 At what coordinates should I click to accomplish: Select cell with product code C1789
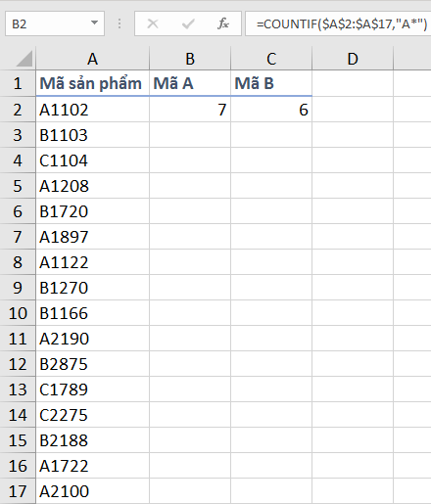tap(92, 389)
